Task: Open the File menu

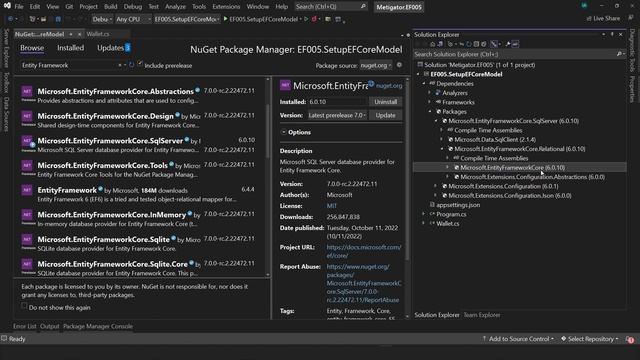Action: pos(19,7)
